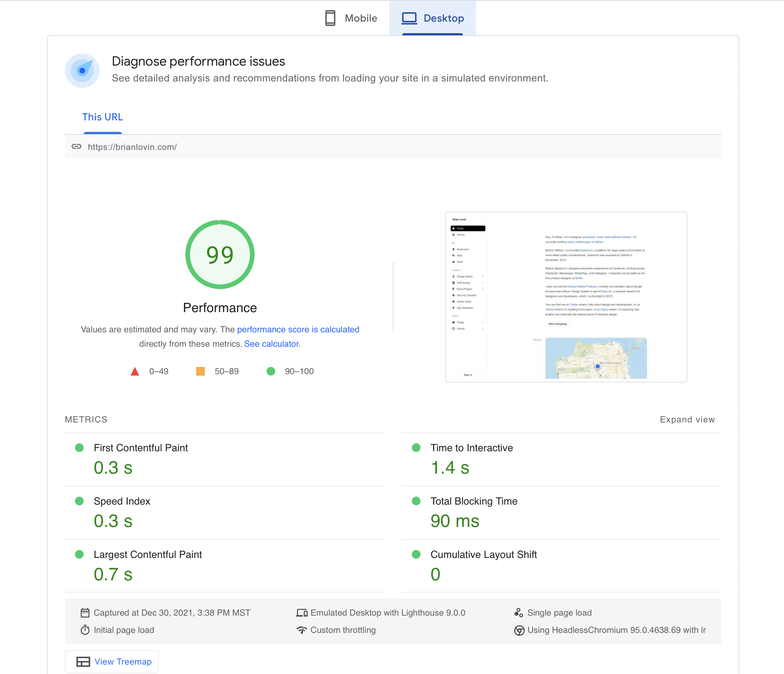Screen dimensions: 784x674
Task: Click the 99 performance score gauge
Action: click(x=220, y=254)
